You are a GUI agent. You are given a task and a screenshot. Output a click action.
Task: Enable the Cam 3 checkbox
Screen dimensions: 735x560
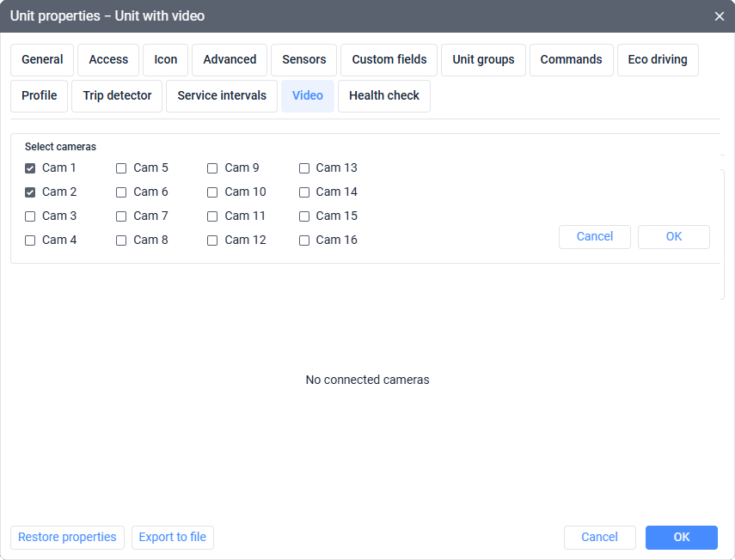30,216
